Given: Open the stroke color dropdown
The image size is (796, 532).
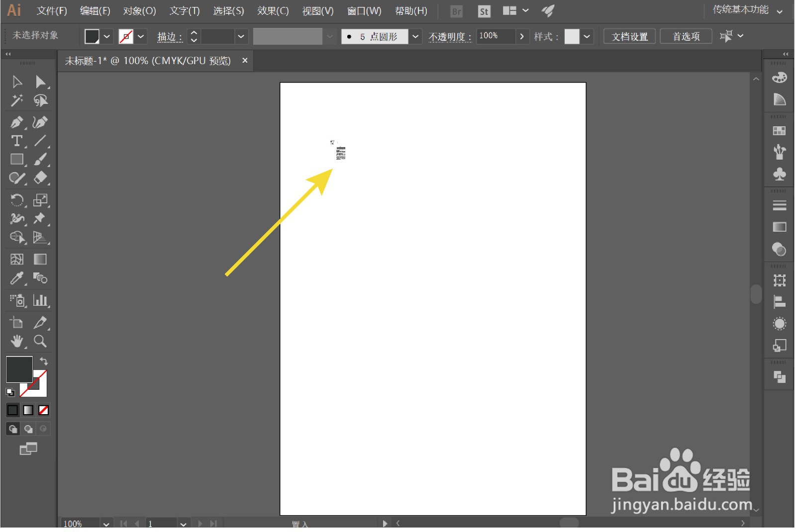Looking at the screenshot, I should point(141,36).
